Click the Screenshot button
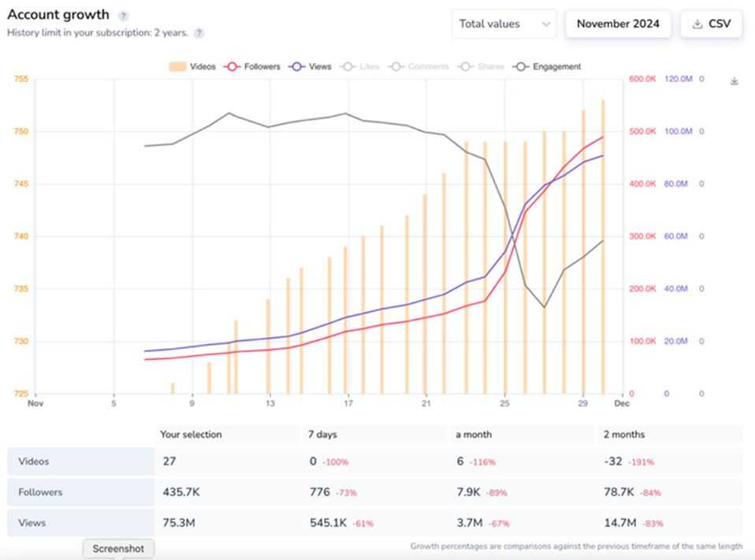The height and width of the screenshot is (560, 755). point(118,548)
